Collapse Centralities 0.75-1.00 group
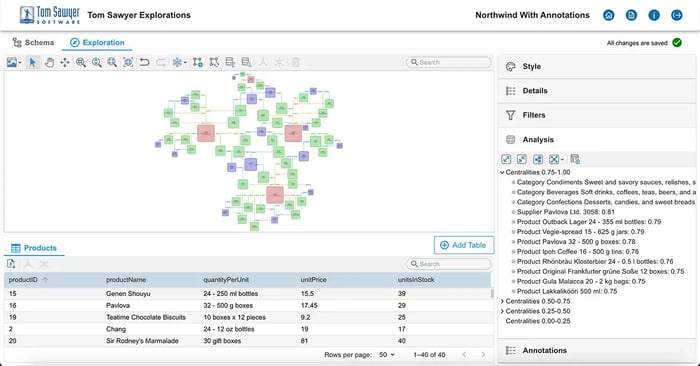Viewport: 700px width, 366px height. tap(502, 172)
